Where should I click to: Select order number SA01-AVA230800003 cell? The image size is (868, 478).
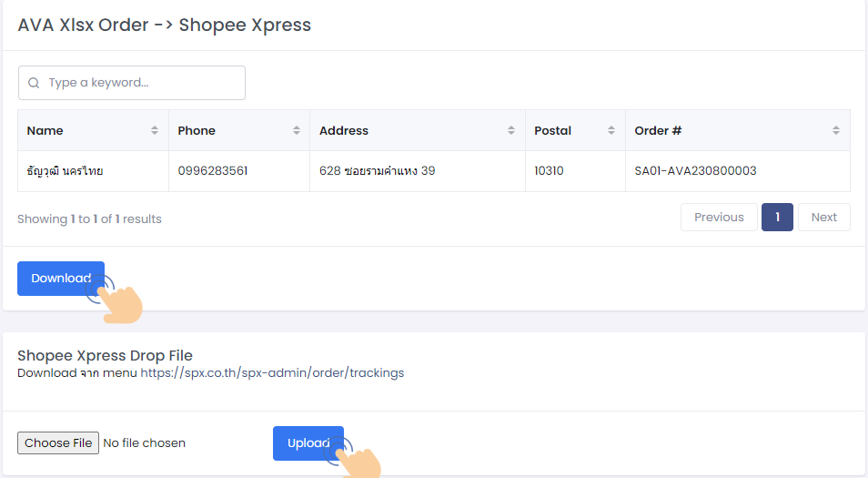(695, 171)
